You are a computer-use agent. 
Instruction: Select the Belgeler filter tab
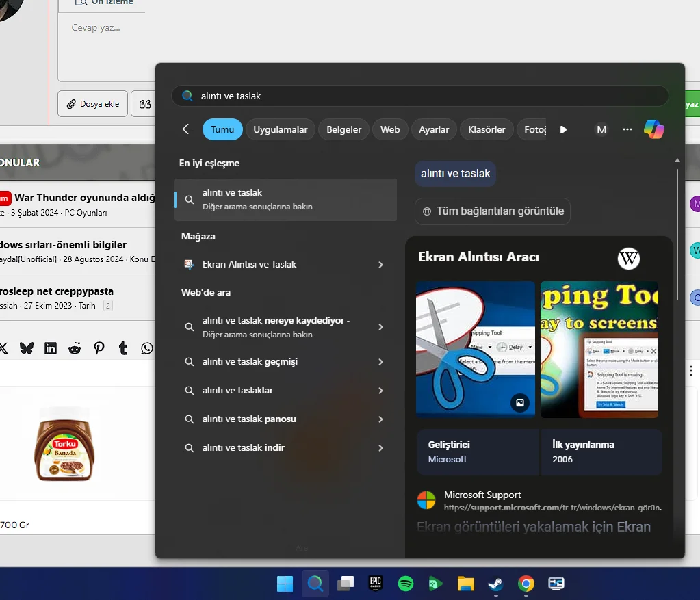[343, 129]
